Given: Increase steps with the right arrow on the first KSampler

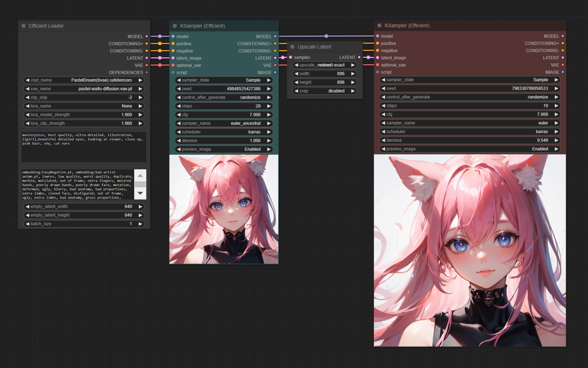Looking at the screenshot, I should (x=269, y=106).
